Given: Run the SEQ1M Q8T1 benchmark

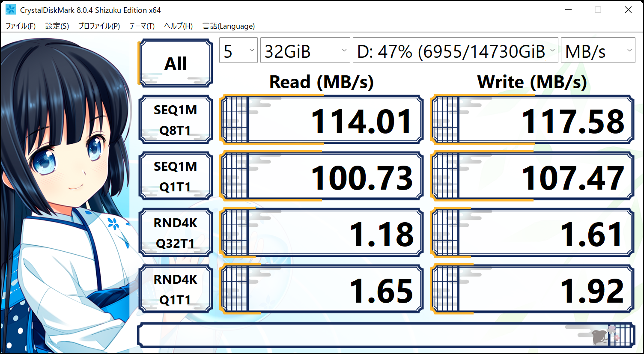Looking at the screenshot, I should (175, 119).
